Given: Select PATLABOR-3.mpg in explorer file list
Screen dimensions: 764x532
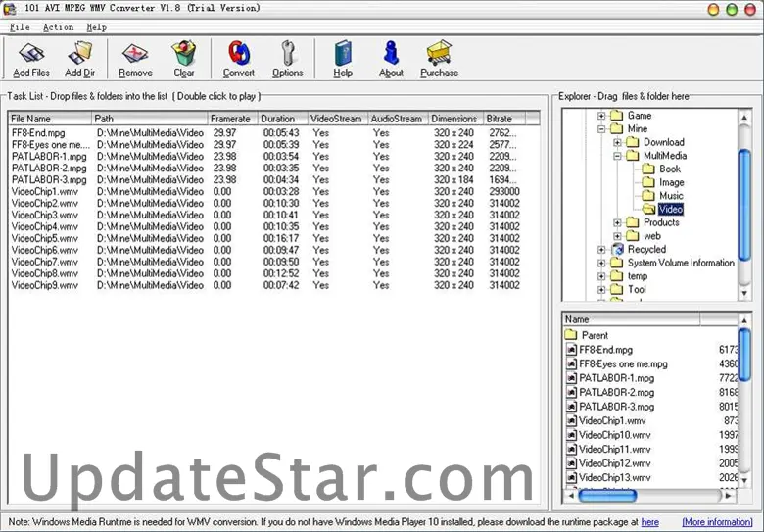Looking at the screenshot, I should click(x=616, y=407).
